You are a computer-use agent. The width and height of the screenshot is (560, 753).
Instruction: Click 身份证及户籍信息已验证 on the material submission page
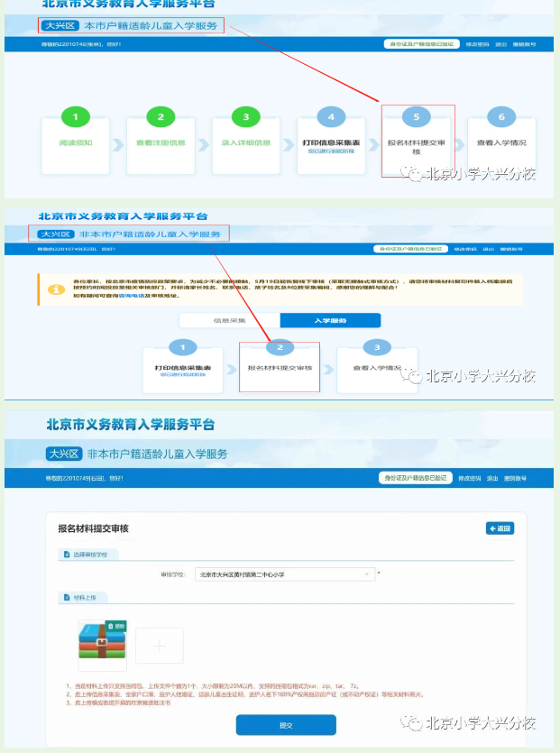[413, 477]
